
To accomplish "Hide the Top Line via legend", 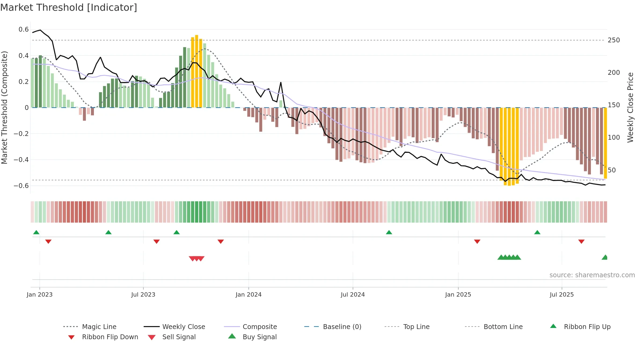I will (x=407, y=327).
